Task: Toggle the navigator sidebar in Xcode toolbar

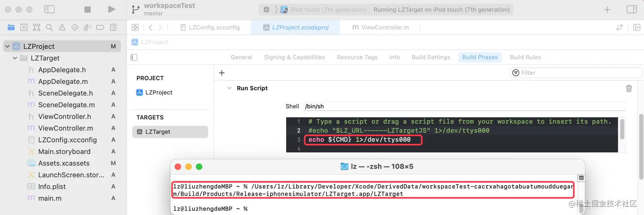Action: click(x=49, y=9)
